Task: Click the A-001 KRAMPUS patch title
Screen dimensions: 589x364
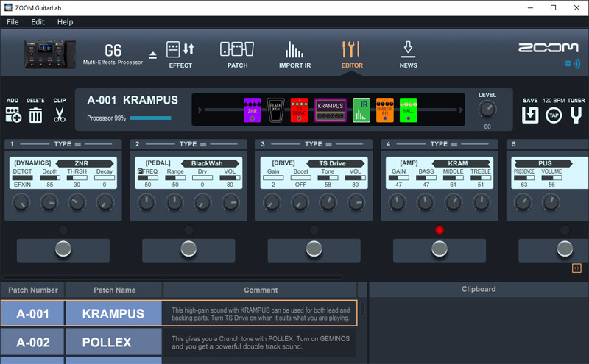Action: point(133,100)
